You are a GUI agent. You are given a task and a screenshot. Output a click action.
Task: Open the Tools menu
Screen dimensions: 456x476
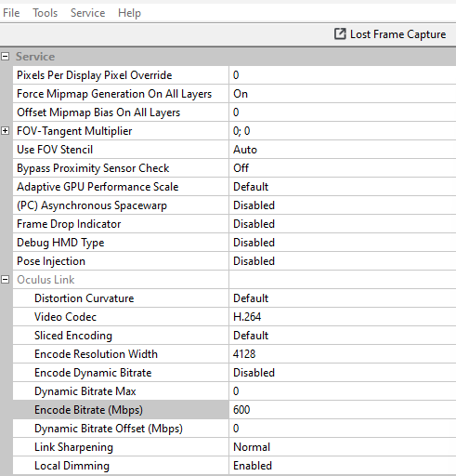click(46, 13)
